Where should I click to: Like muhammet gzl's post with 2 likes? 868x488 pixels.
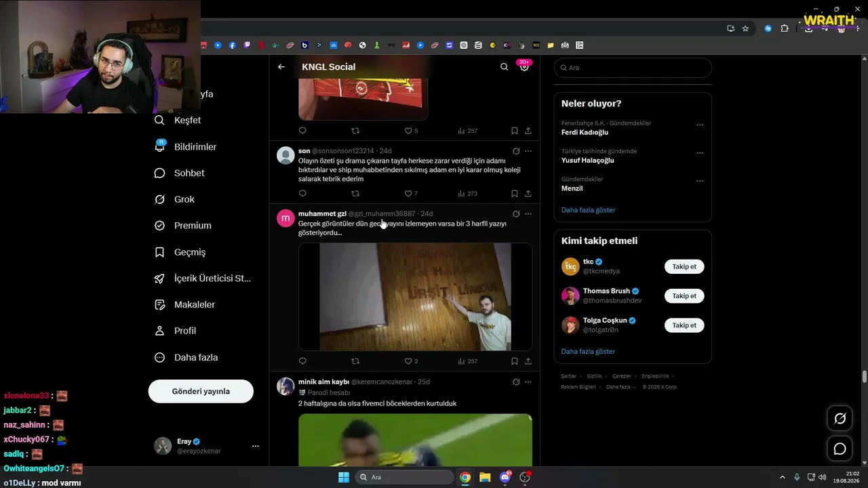(x=411, y=361)
